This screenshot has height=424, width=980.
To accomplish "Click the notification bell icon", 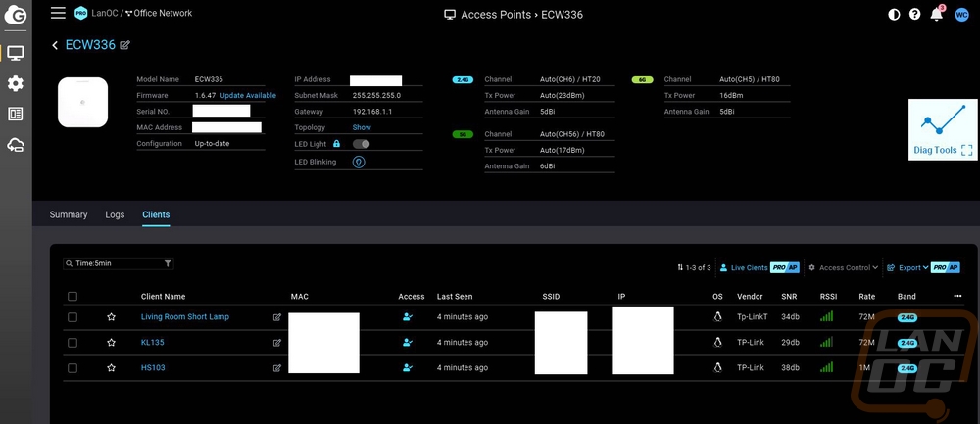I will (x=936, y=15).
